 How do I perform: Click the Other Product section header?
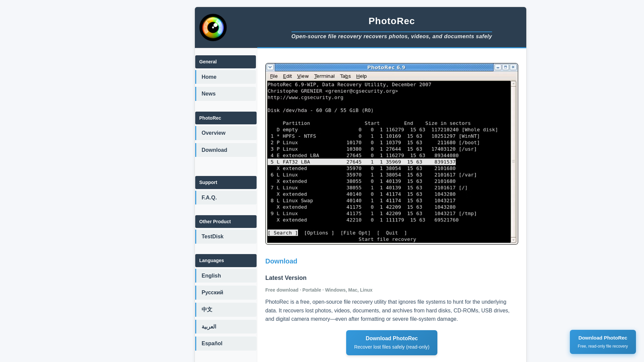click(226, 222)
